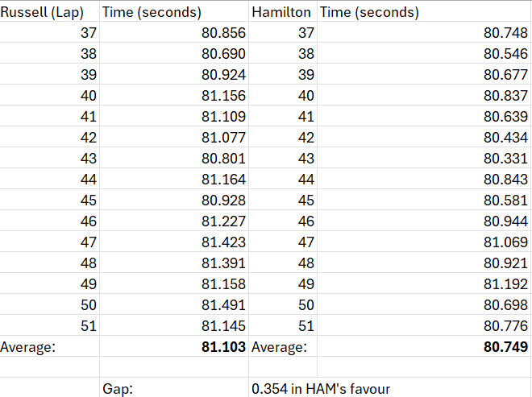Select Hamilton's lap 51 time 80.776
The width and height of the screenshot is (532, 397).
coord(424,325)
